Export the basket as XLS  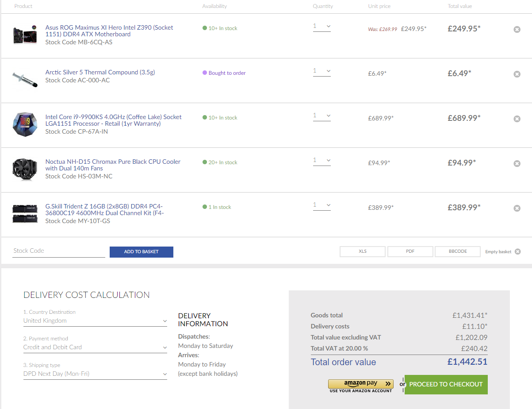(363, 251)
